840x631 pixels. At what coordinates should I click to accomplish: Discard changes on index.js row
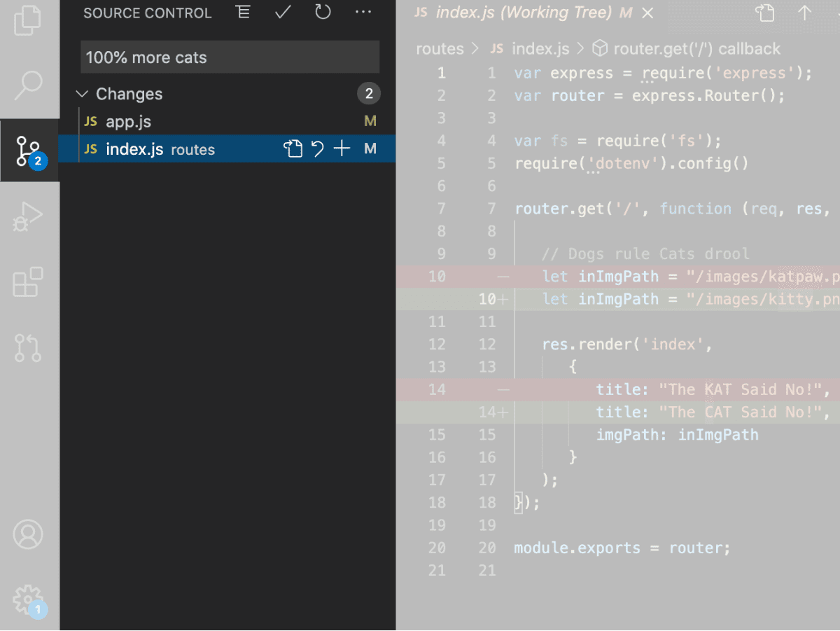318,148
